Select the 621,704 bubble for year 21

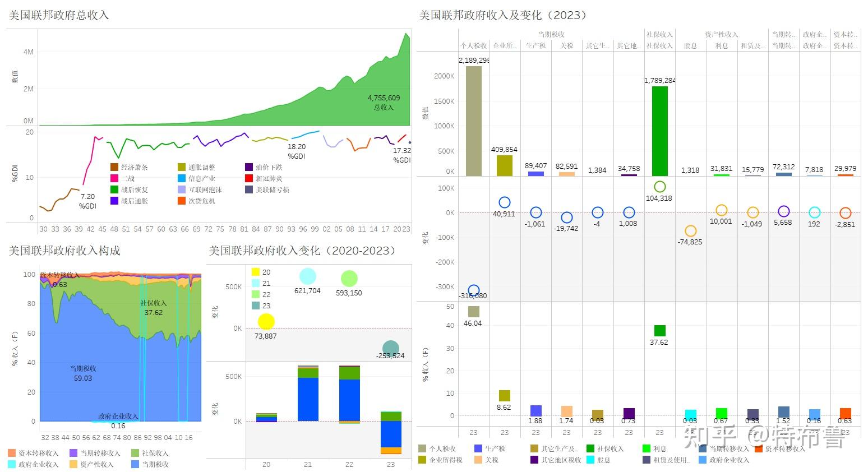[307, 276]
